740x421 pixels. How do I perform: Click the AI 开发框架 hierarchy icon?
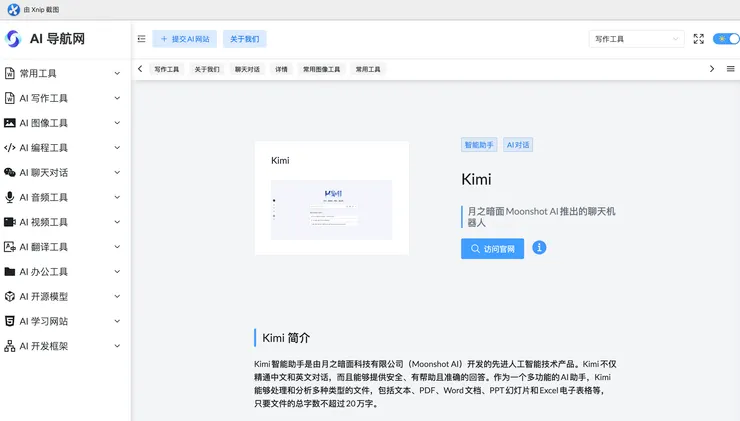[9, 346]
